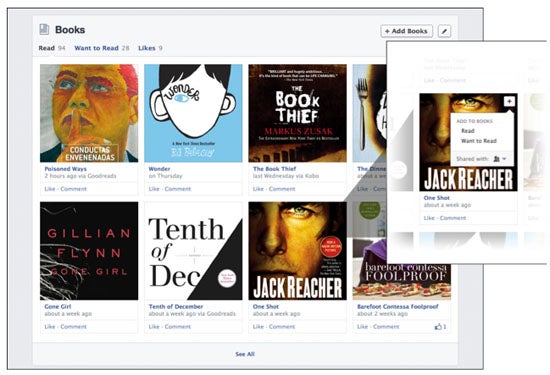Open the Barefoot Contessa Foolproof cover

coord(402,281)
